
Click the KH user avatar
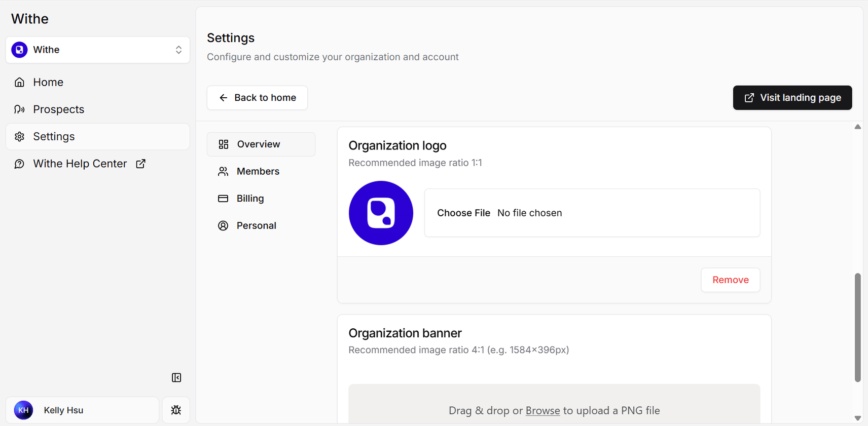coord(23,410)
